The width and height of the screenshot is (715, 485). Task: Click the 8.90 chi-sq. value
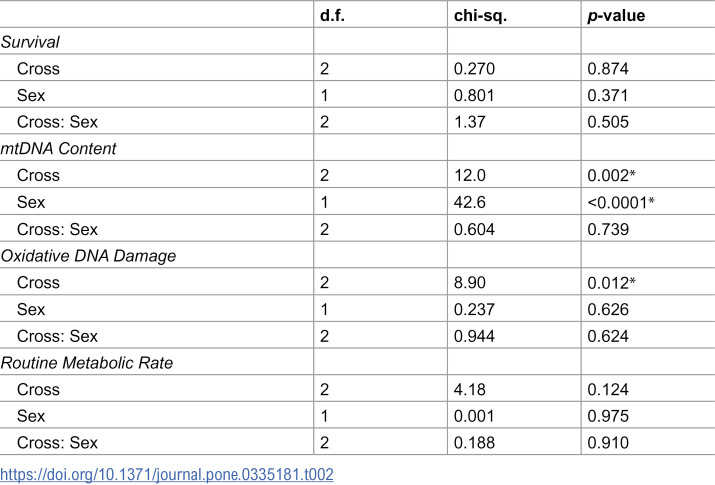pos(470,283)
